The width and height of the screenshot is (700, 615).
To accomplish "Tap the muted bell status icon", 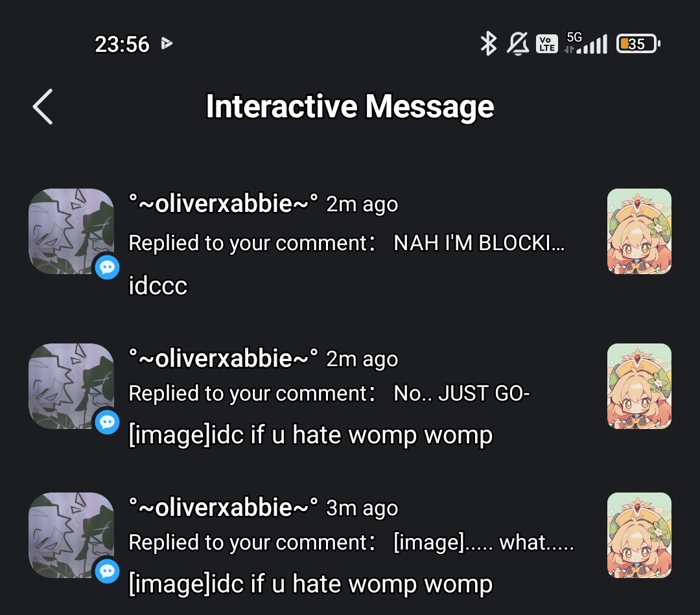I will (518, 43).
